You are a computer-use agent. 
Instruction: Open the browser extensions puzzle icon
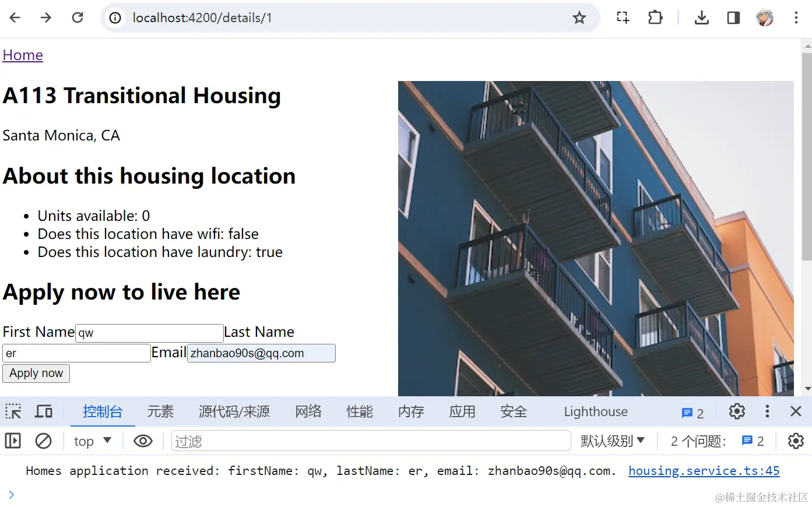(x=655, y=17)
